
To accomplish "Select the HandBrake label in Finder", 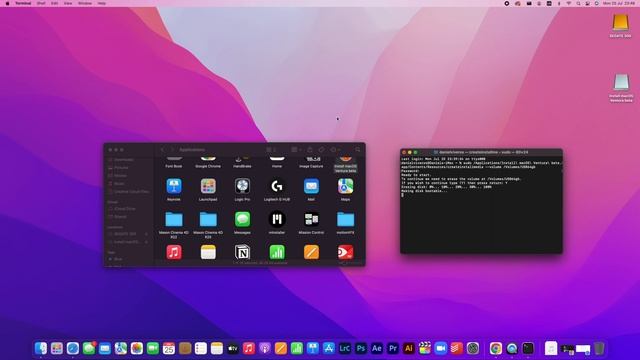I will coord(242,167).
